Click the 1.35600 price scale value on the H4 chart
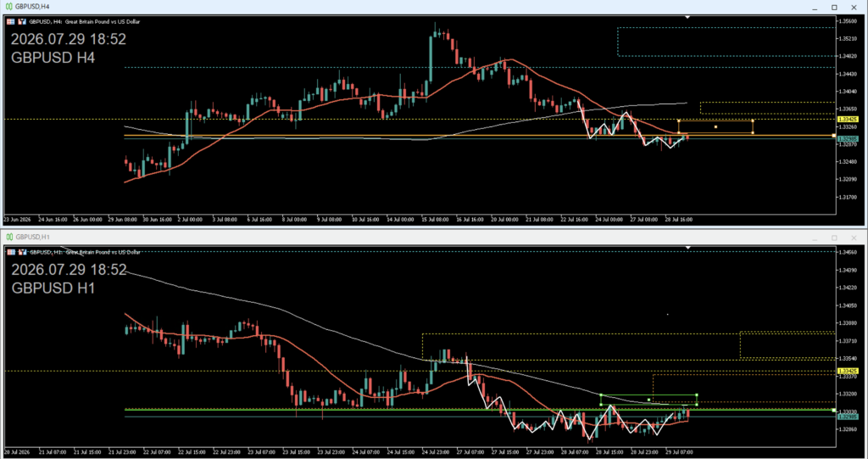The image size is (868, 459). coord(849,21)
